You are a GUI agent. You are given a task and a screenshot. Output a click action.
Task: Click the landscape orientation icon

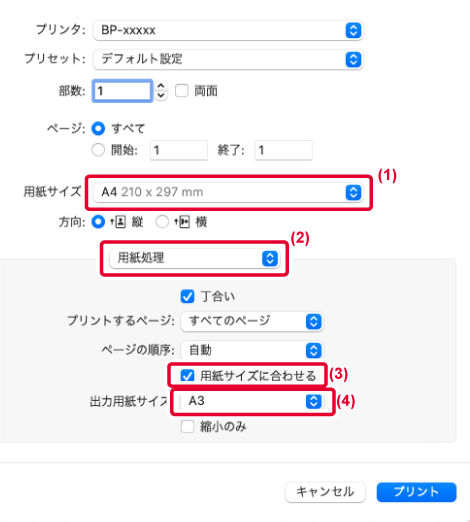point(182,222)
